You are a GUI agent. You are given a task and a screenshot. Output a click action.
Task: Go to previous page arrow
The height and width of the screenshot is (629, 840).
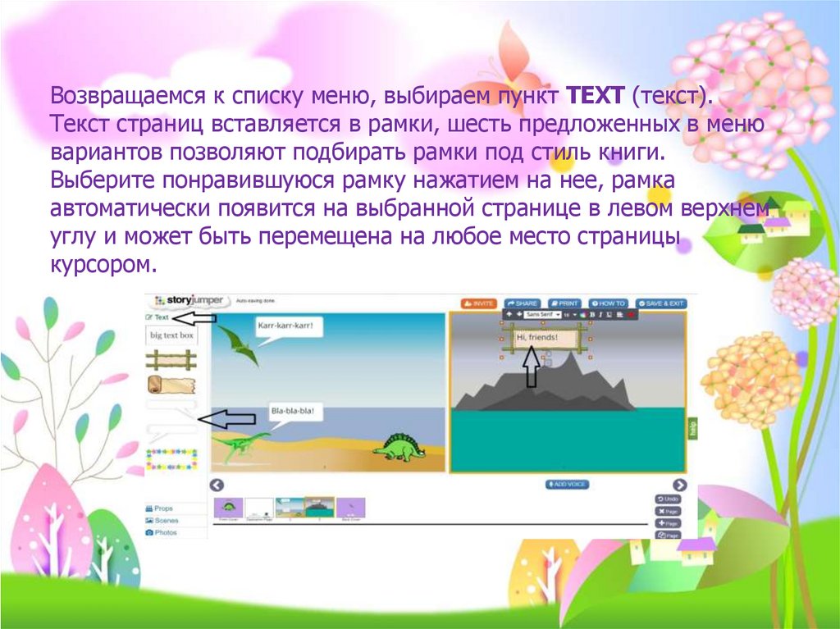pyautogui.click(x=217, y=485)
